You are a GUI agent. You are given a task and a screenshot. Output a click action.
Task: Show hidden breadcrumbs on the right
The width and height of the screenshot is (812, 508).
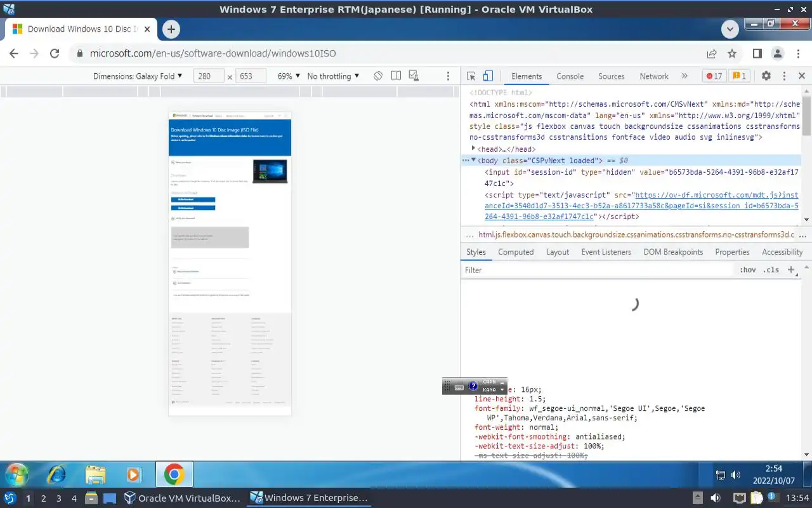[x=804, y=234]
